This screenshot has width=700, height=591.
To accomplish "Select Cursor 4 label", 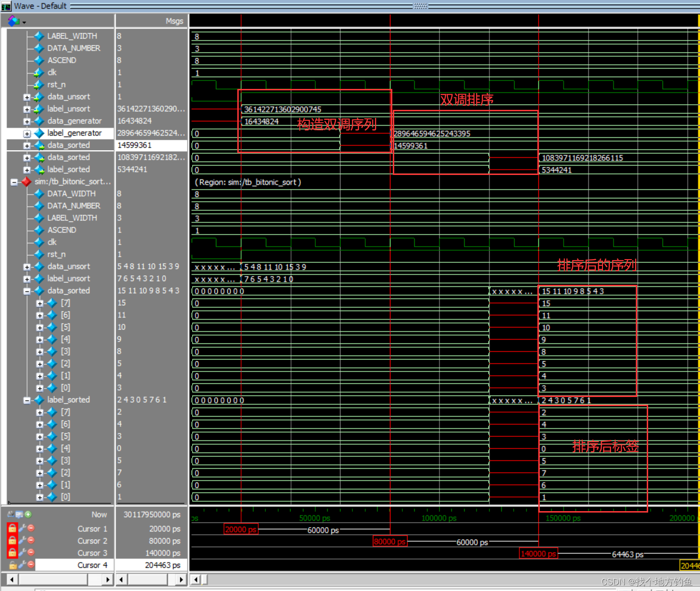I will tap(92, 565).
